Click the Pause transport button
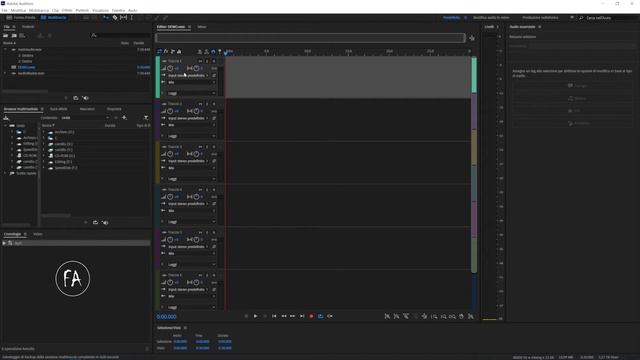This screenshot has width=640, height=360. point(265,316)
